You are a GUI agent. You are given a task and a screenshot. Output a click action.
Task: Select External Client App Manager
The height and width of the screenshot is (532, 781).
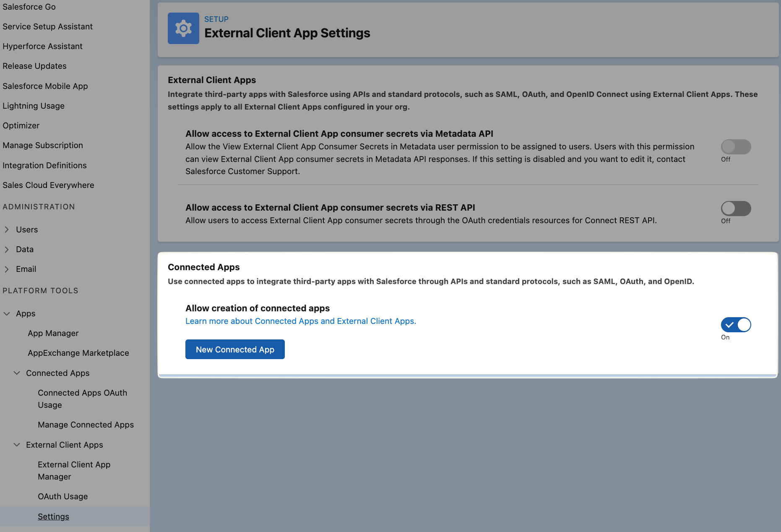(74, 471)
